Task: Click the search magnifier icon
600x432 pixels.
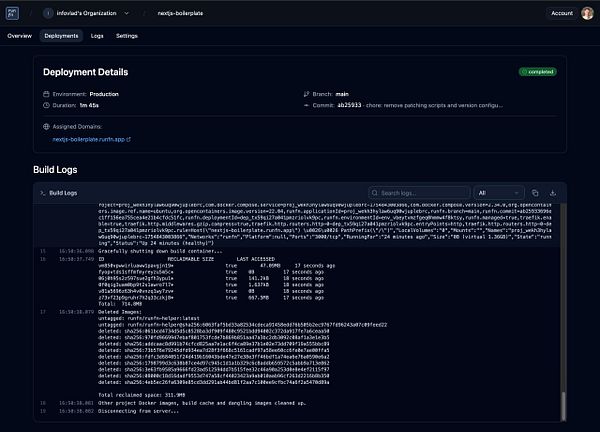Action: click(375, 193)
